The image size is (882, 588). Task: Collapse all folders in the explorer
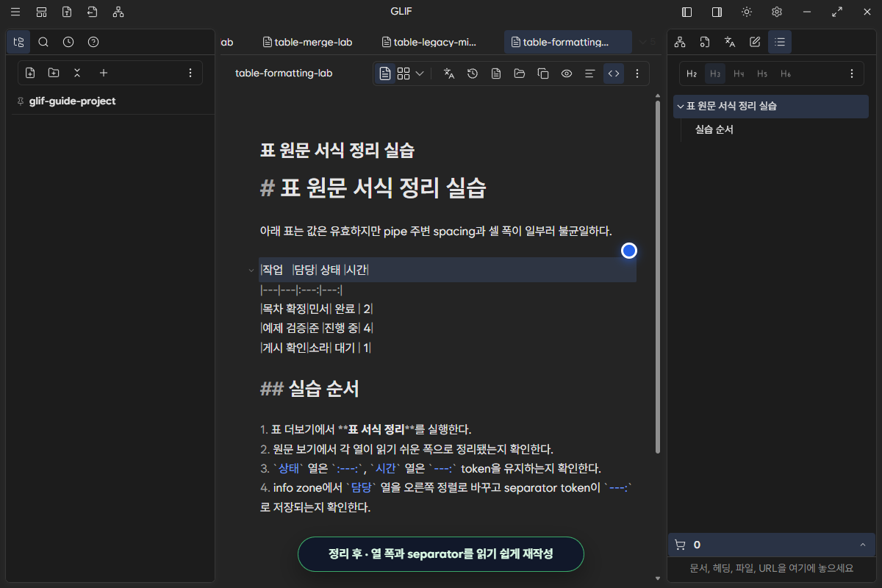coord(77,73)
